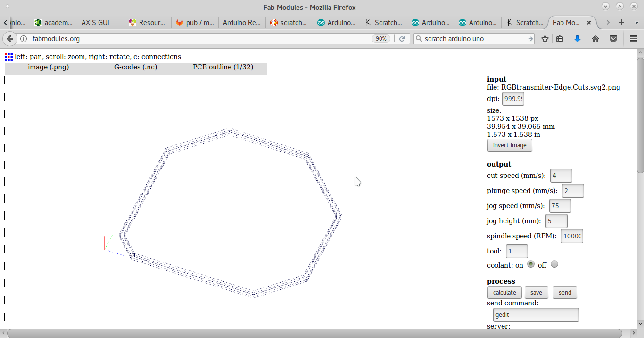Viewport: 644px width, 338px height.
Task: Switch to the AXIS GUI tab
Action: (x=100, y=22)
